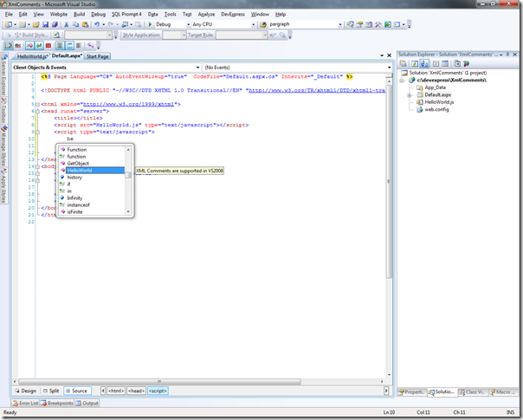Screen dimensions: 523x420
Task: Open the File menu
Action: coord(9,15)
